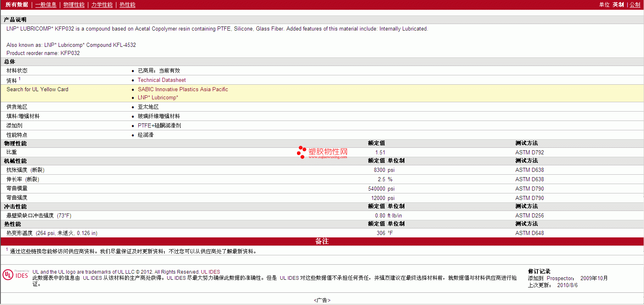Open the 所有数据 tab
The height and width of the screenshot is (305, 644).
(17, 4)
